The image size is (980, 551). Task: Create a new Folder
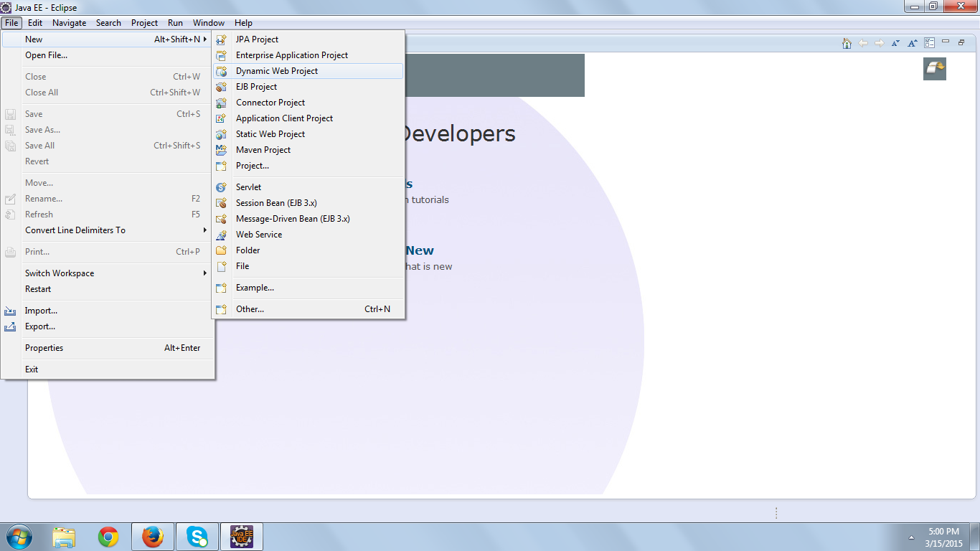308,250
